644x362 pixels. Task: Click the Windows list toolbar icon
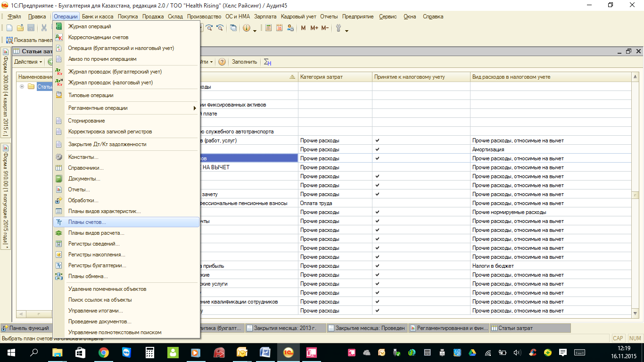pyautogui.click(x=233, y=28)
